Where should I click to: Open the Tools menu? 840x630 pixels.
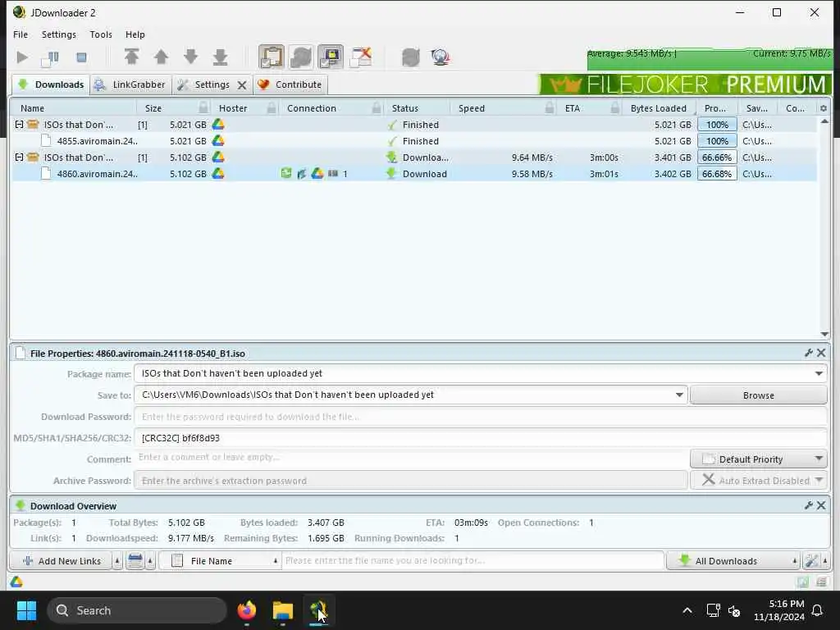[101, 34]
